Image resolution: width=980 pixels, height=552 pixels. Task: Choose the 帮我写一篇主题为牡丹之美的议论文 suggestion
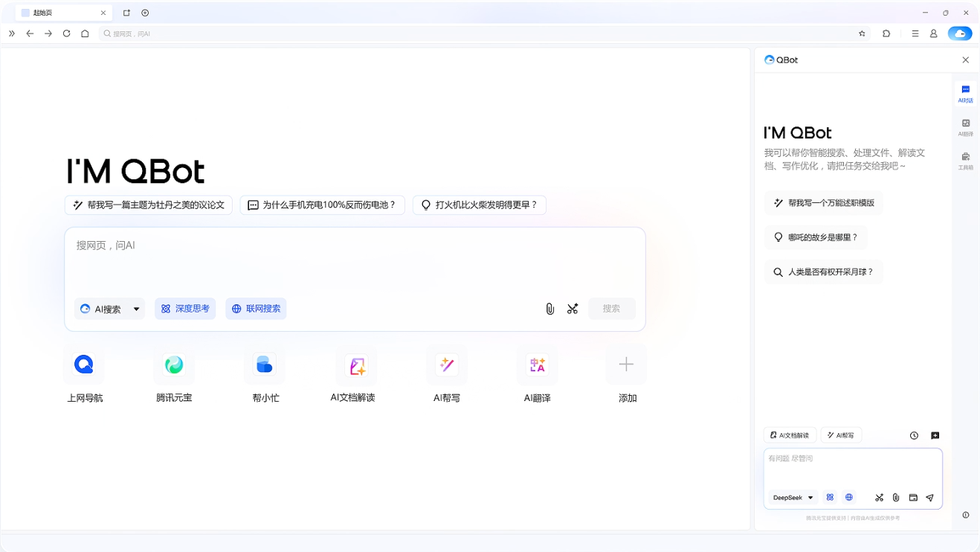(149, 205)
